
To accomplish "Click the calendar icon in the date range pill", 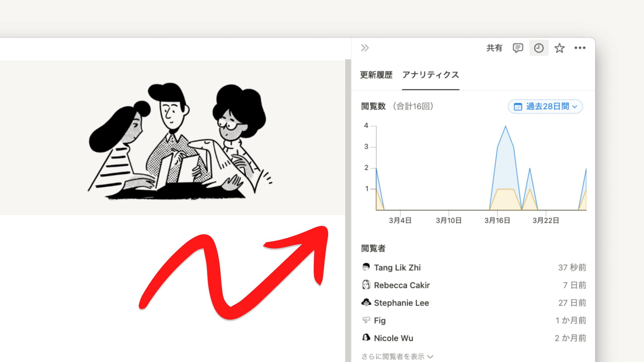I will (518, 106).
